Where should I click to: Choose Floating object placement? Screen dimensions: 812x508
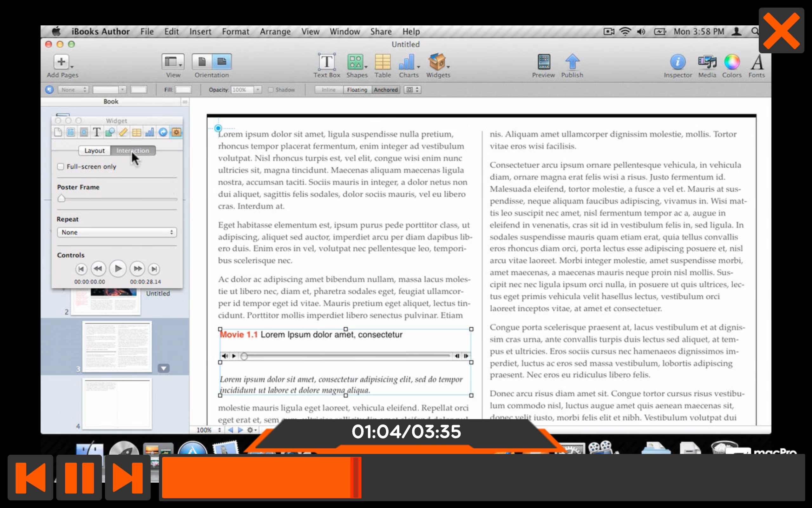357,90
